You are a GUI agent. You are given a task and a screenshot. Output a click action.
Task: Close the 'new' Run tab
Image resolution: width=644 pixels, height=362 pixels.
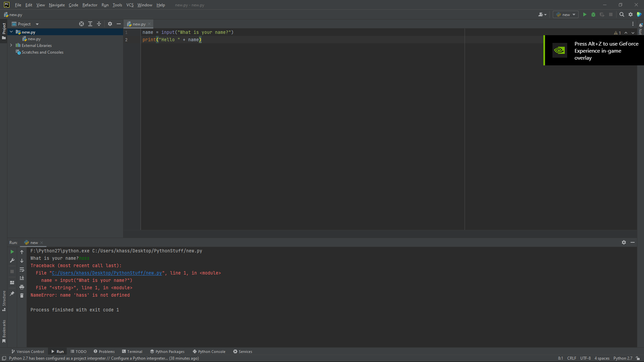click(42, 243)
